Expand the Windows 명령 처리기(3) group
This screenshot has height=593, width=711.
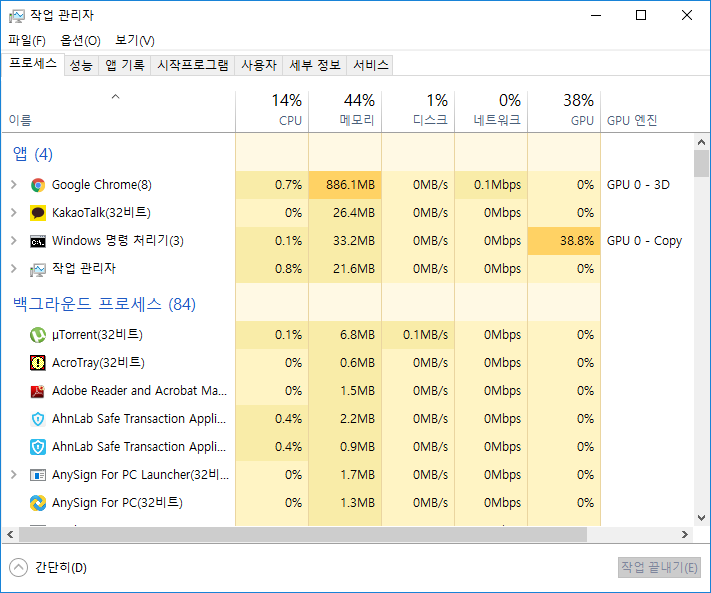14,241
